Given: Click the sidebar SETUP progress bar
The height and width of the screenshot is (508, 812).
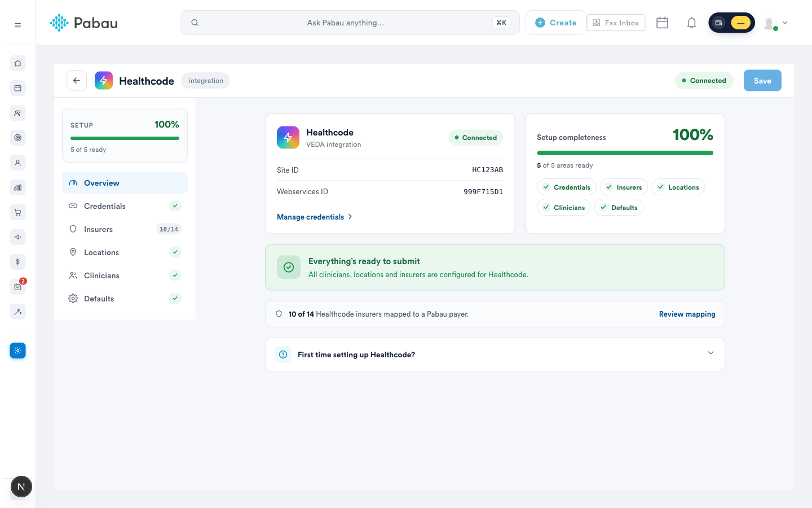Looking at the screenshot, I should click(125, 138).
